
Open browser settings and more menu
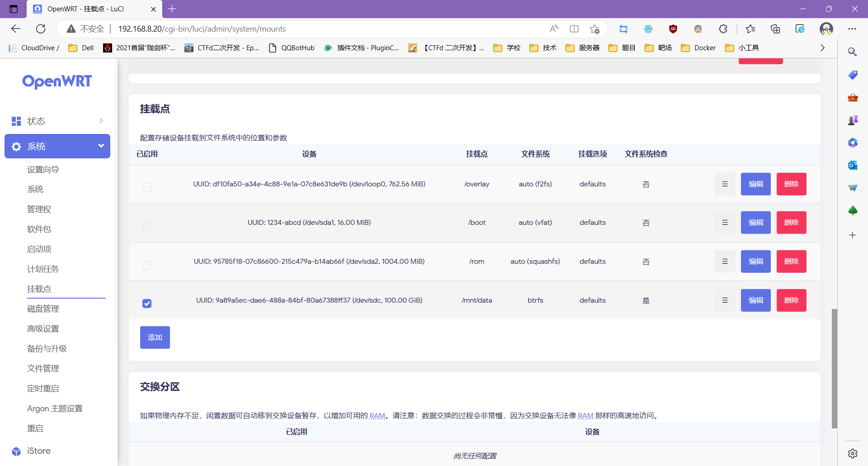[x=852, y=29]
